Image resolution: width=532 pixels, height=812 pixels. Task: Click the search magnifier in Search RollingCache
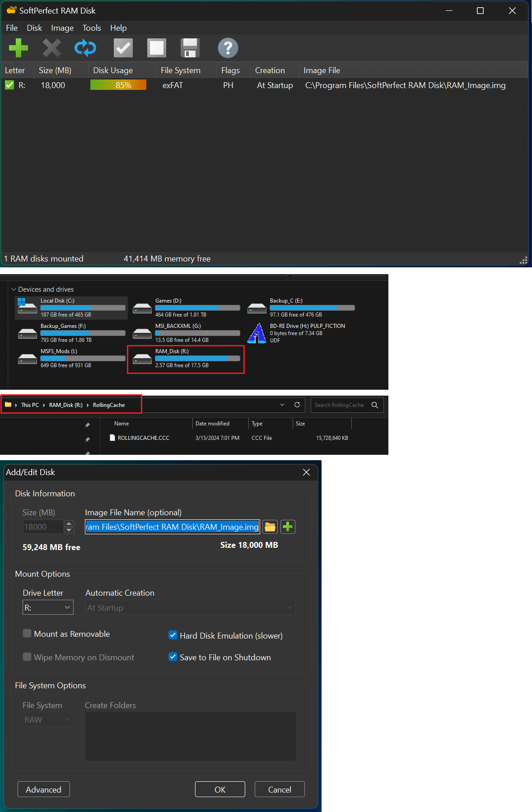coord(375,405)
